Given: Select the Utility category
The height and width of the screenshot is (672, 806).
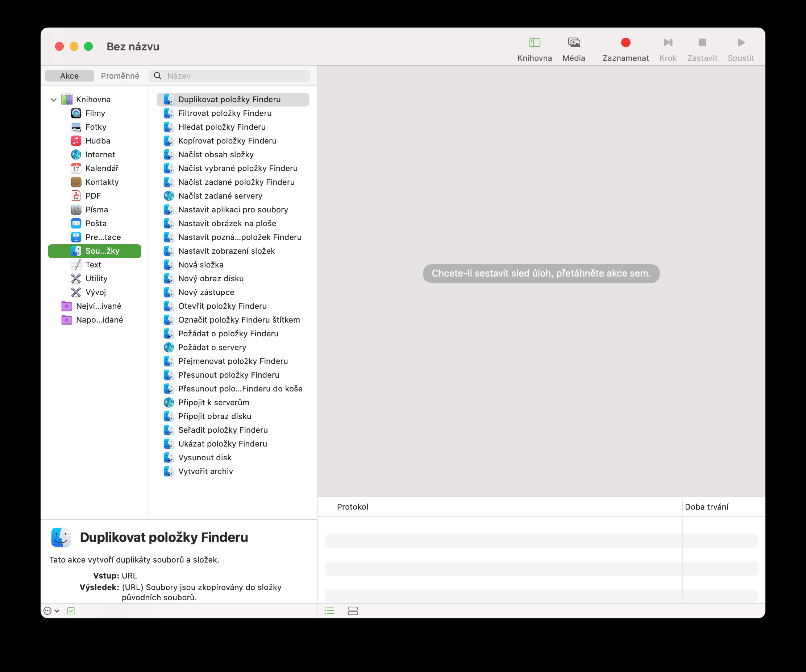Looking at the screenshot, I should [x=96, y=279].
